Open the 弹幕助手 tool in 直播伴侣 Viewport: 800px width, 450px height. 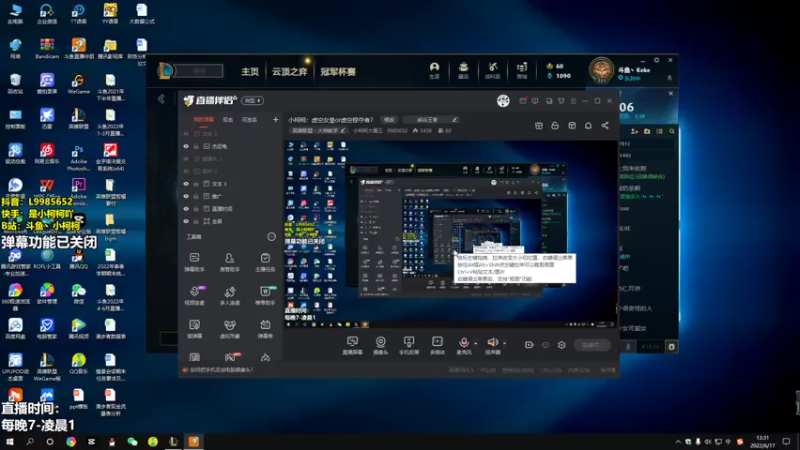(194, 262)
